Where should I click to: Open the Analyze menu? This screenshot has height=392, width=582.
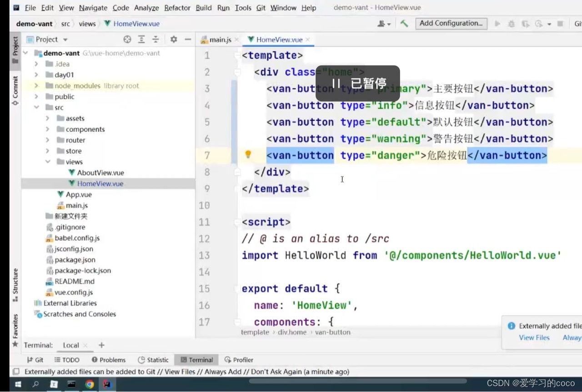146,8
